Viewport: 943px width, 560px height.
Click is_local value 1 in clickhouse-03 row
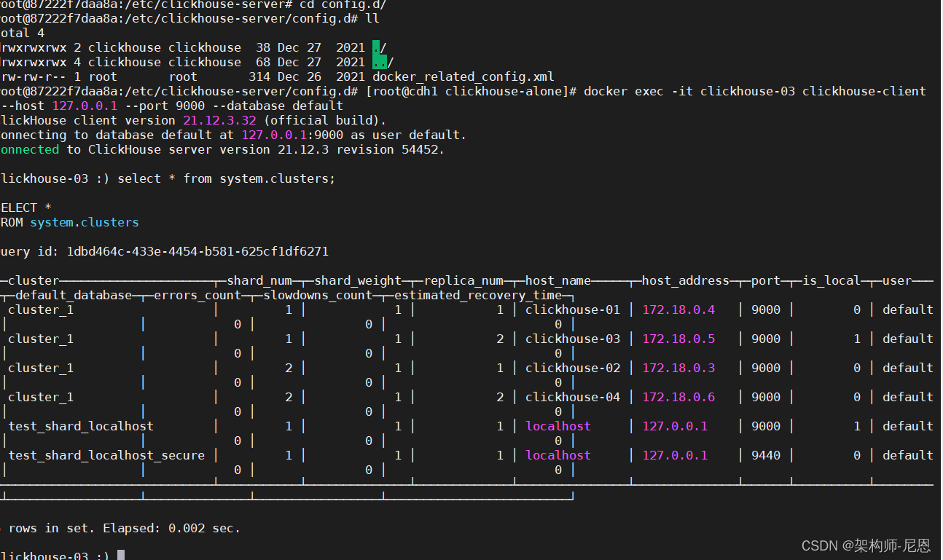click(x=857, y=339)
